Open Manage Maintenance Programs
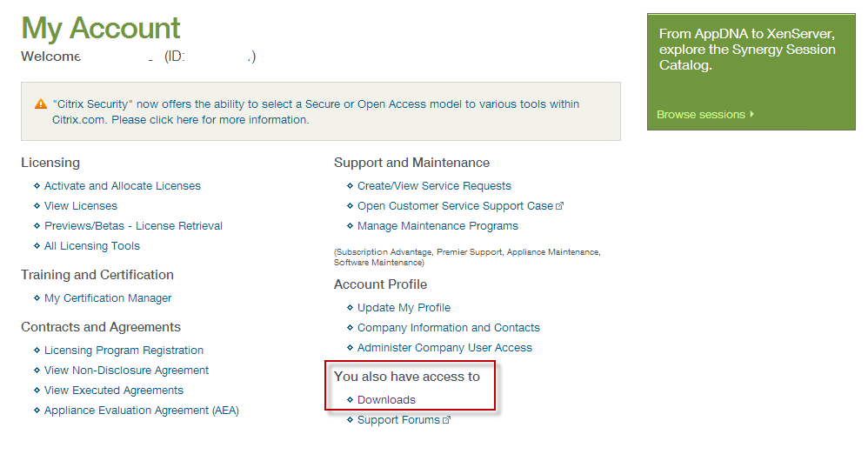The width and height of the screenshot is (868, 461). click(x=437, y=226)
